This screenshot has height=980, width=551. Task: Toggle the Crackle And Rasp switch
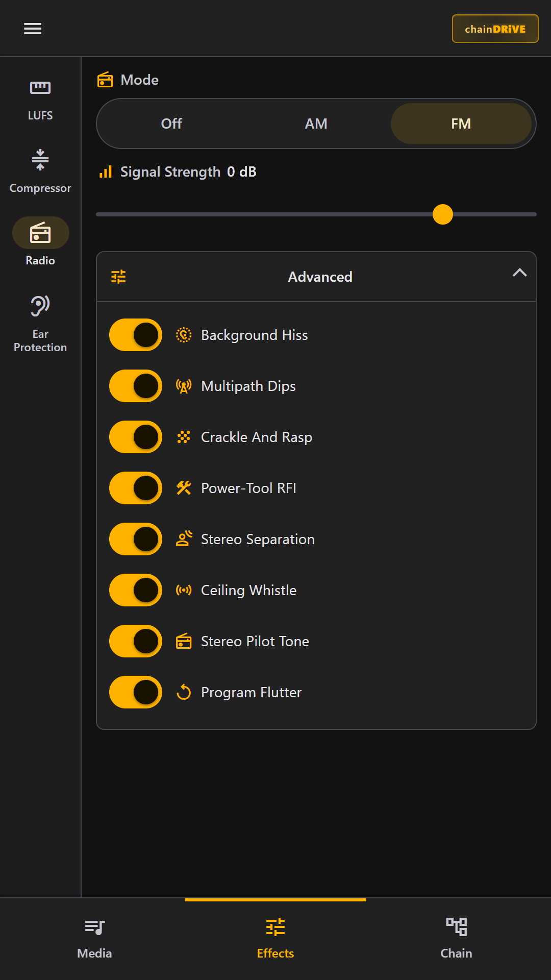click(x=136, y=437)
